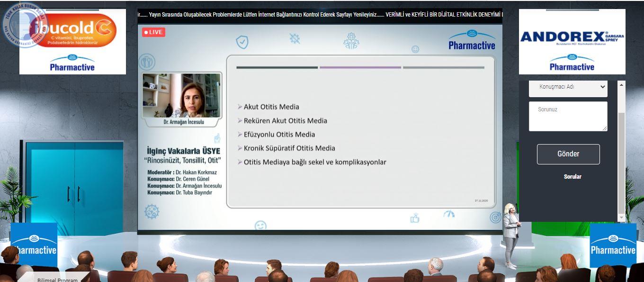Screen dimensions: 644x282
Task: Click the Sorular heading
Action: 572,177
